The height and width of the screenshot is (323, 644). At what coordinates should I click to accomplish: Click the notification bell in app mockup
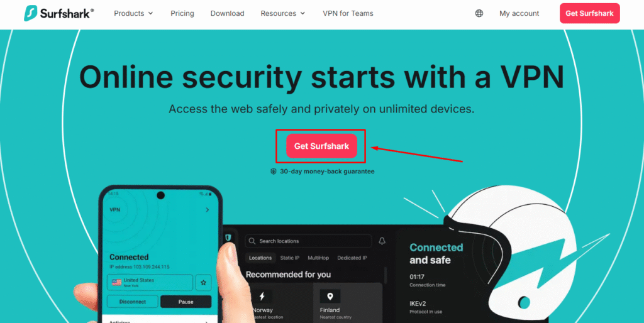(x=382, y=241)
